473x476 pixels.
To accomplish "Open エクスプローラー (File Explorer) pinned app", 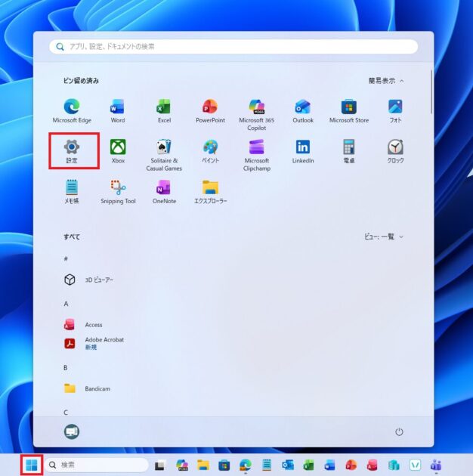I will pyautogui.click(x=210, y=191).
